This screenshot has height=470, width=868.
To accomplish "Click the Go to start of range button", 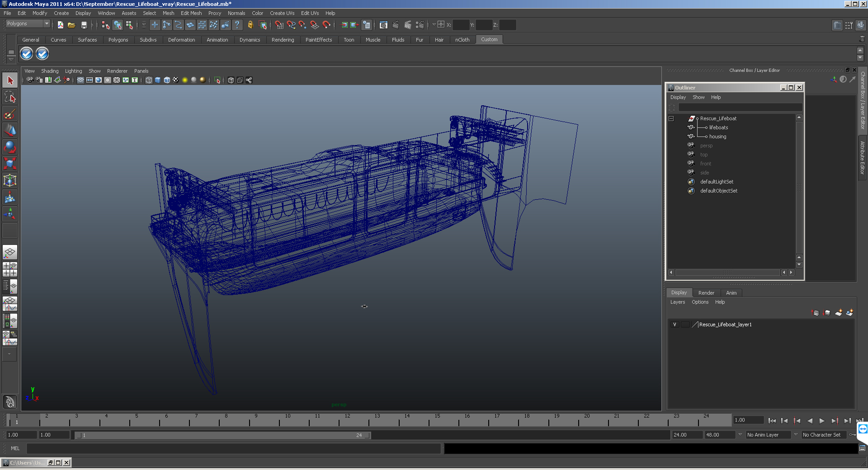I will [772, 421].
